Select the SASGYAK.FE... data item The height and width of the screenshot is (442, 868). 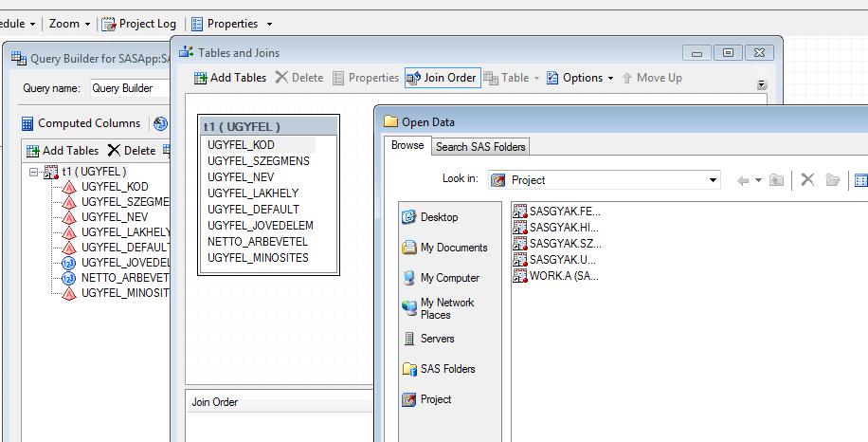pos(557,211)
